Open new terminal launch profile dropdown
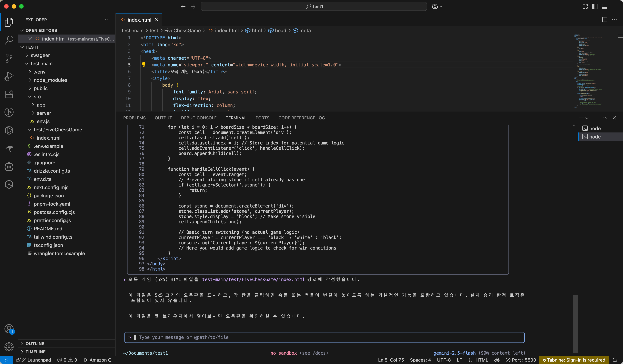 point(587,118)
